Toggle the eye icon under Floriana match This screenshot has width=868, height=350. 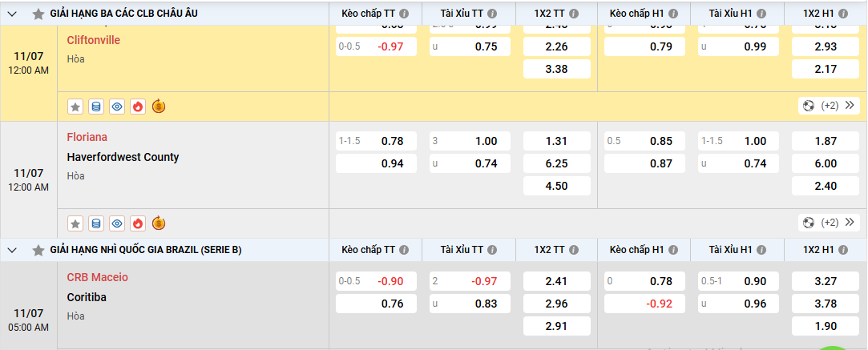coord(117,223)
